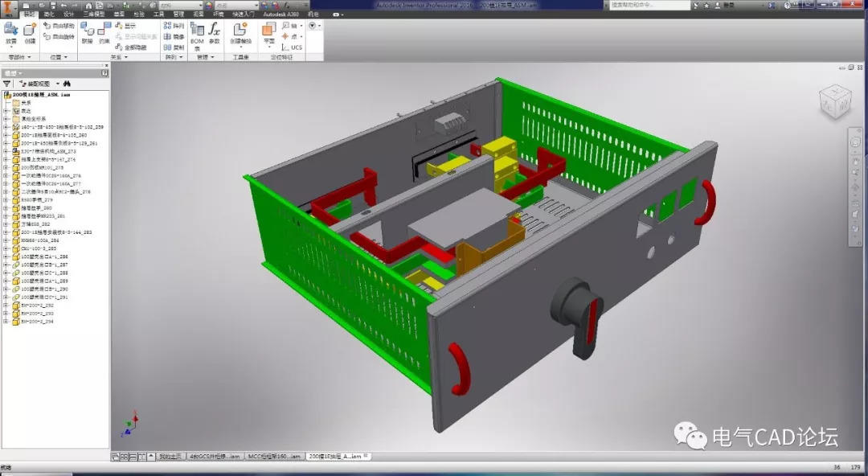Click the browser filter funnel icon
The image size is (868, 476).
[x=7, y=84]
